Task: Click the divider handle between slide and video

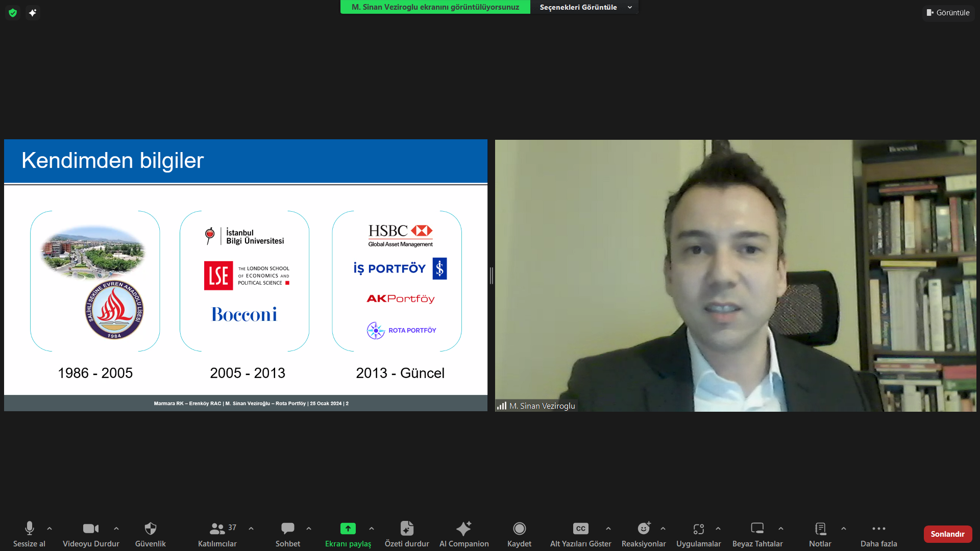Action: [491, 275]
